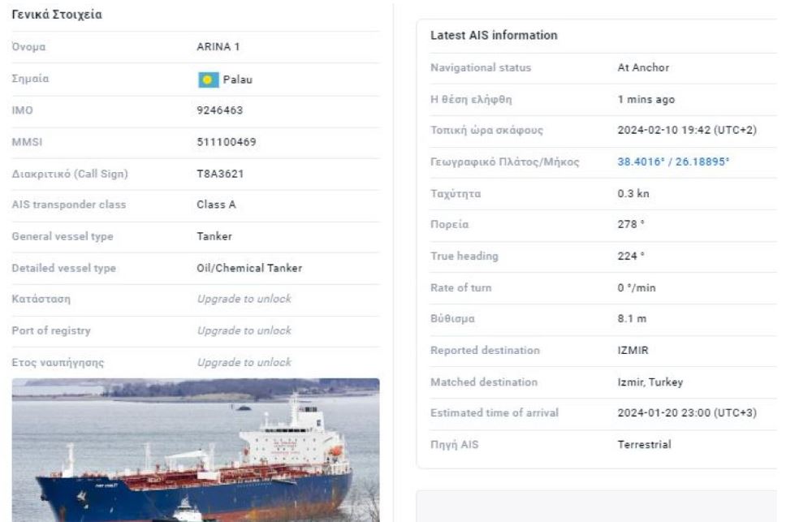This screenshot has width=812, height=522.
Task: Click the Latest AIS information header
Action: click(x=494, y=36)
